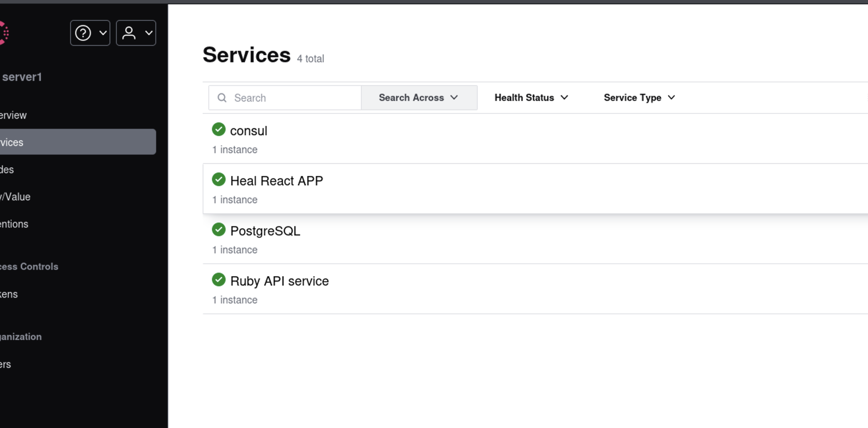Click the green health check beside Heal React APP
This screenshot has height=428, width=868.
[x=219, y=180]
